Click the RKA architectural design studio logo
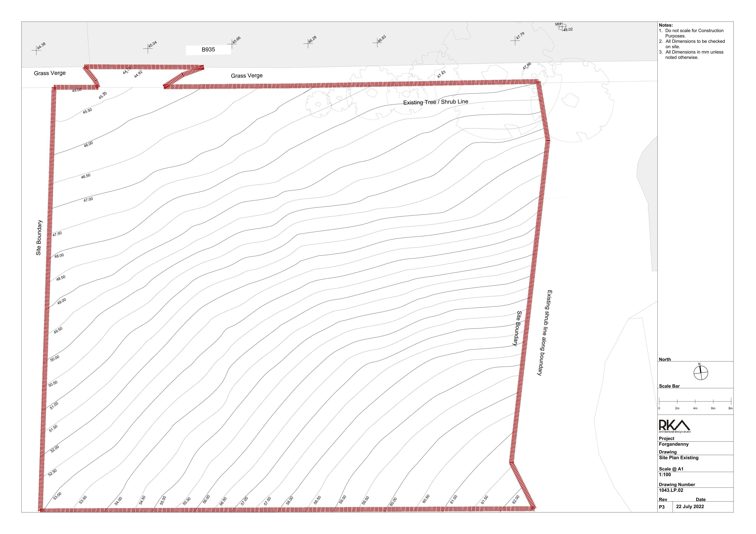This screenshot has height=534, width=756. tap(675, 426)
